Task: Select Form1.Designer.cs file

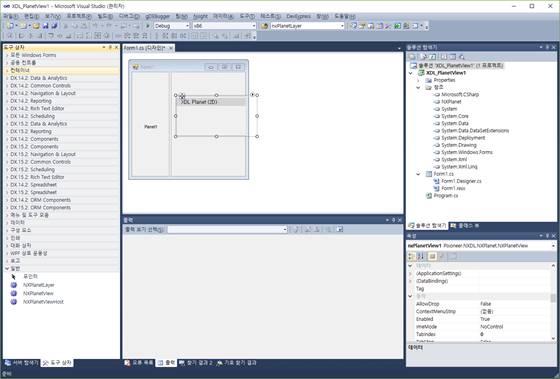Action: pyautogui.click(x=461, y=181)
